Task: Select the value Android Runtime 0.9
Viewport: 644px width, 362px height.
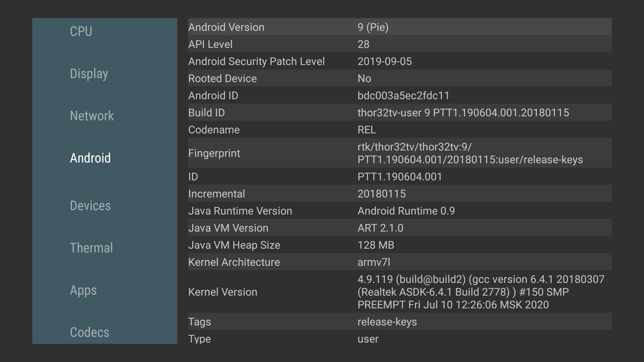Action: (x=407, y=211)
